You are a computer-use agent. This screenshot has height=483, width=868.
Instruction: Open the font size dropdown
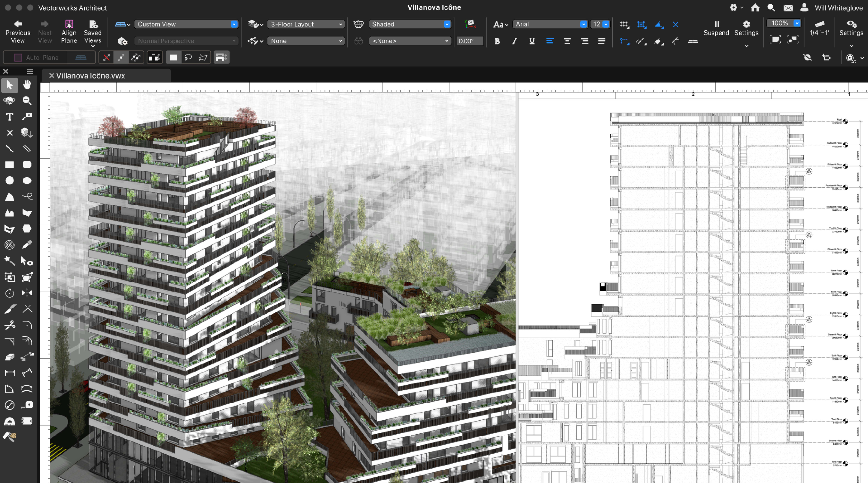click(x=605, y=24)
